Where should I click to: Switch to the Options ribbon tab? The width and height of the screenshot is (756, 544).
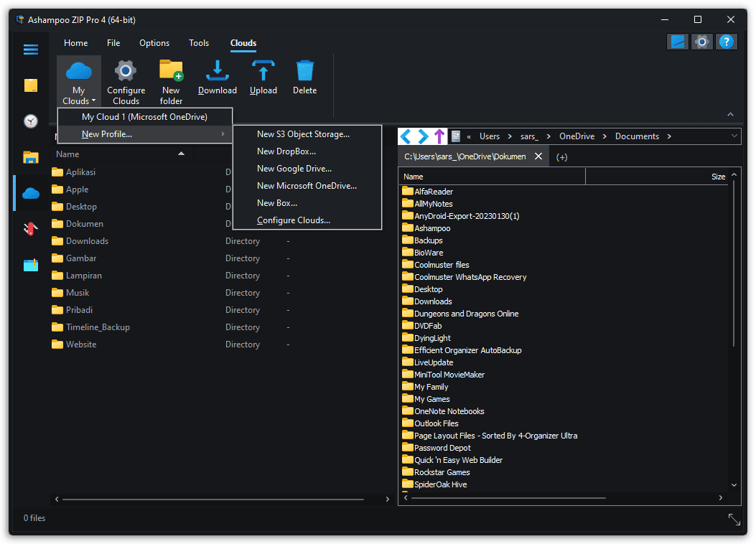pyautogui.click(x=154, y=43)
